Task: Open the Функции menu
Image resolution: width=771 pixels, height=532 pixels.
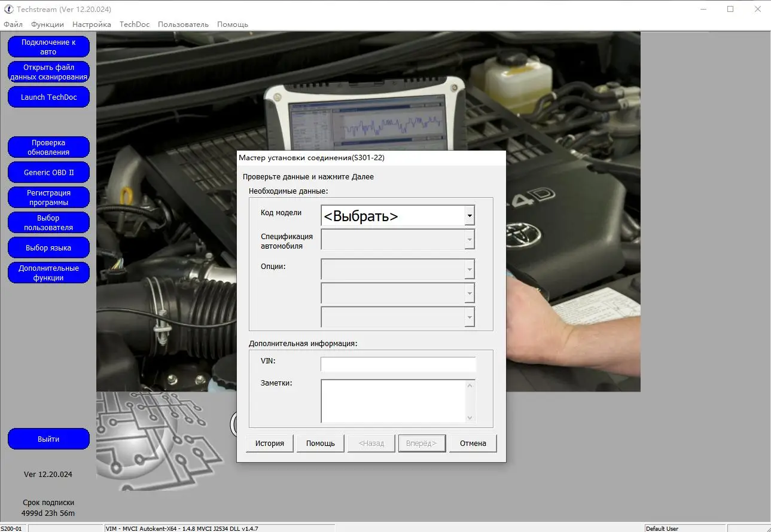Action: 47,25
